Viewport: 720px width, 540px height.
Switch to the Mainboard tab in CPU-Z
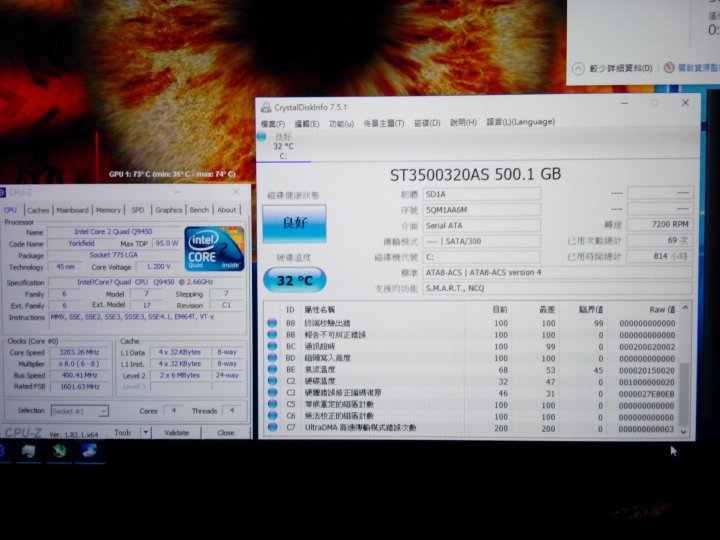(73, 210)
